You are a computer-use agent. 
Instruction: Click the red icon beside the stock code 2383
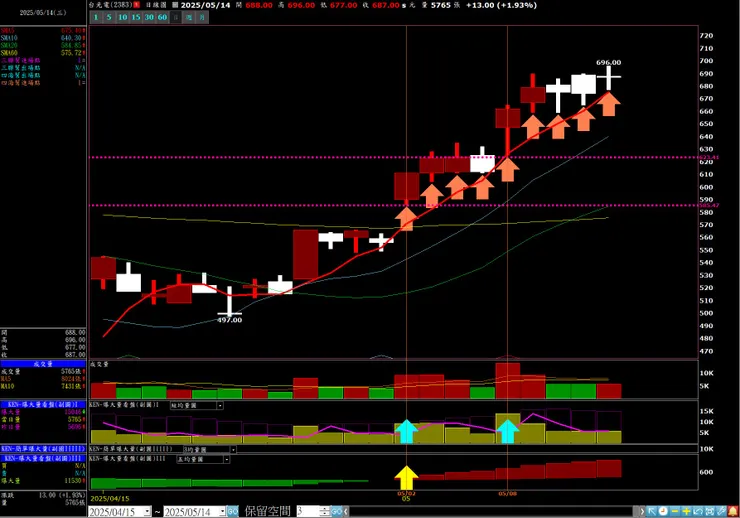pyautogui.click(x=136, y=5)
